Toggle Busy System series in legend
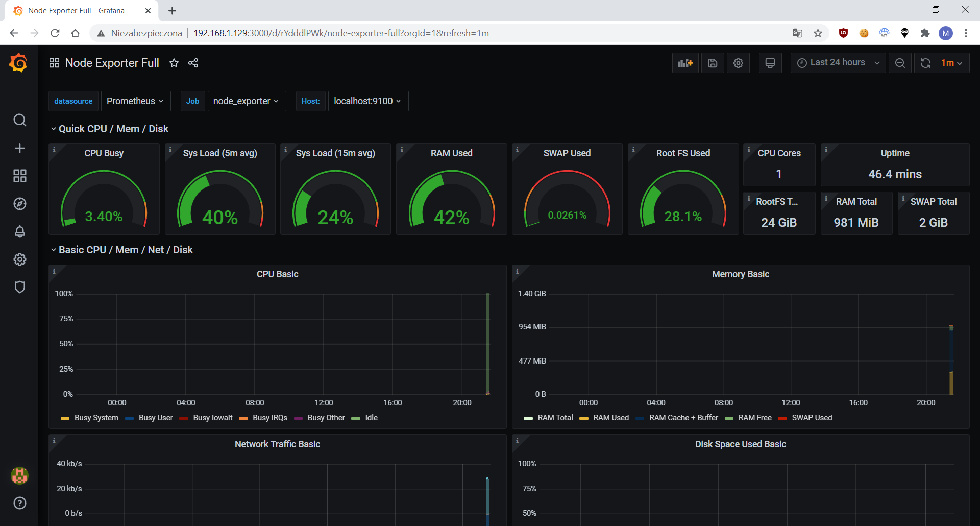This screenshot has width=980, height=526. tap(96, 418)
